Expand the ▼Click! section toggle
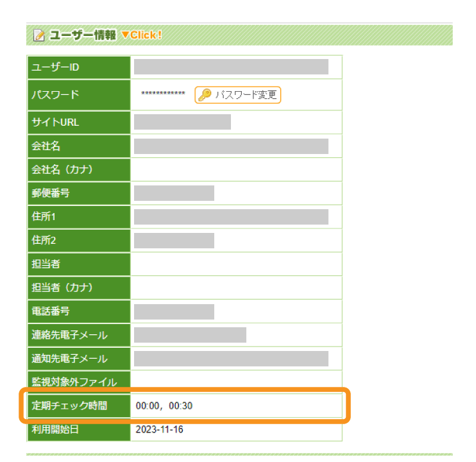The height and width of the screenshot is (462, 476). pyautogui.click(x=141, y=35)
